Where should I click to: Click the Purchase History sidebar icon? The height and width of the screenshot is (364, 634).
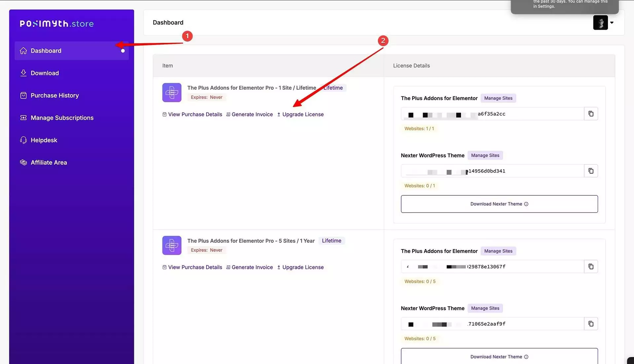(x=23, y=95)
